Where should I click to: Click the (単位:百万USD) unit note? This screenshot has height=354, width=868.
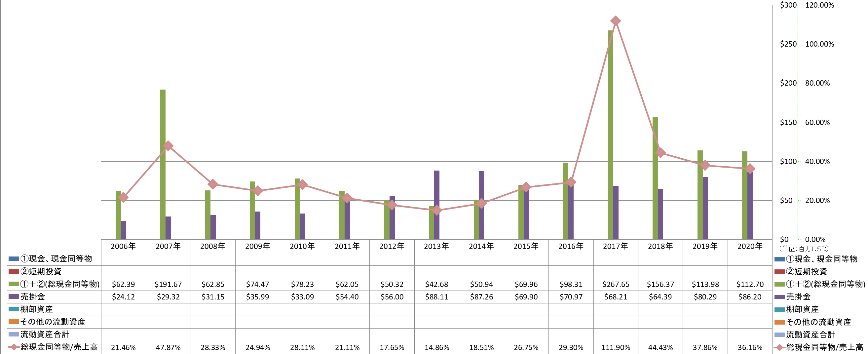pos(803,249)
